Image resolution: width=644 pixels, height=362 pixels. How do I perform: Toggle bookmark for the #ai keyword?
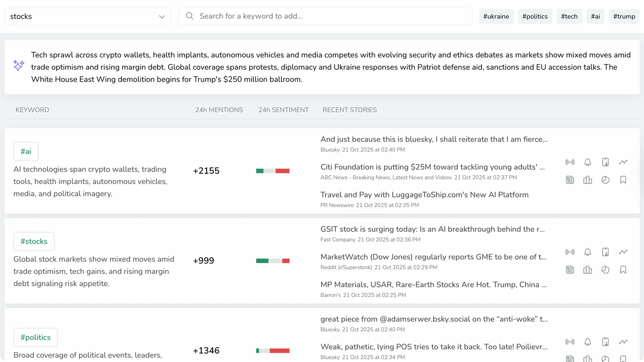tap(623, 180)
